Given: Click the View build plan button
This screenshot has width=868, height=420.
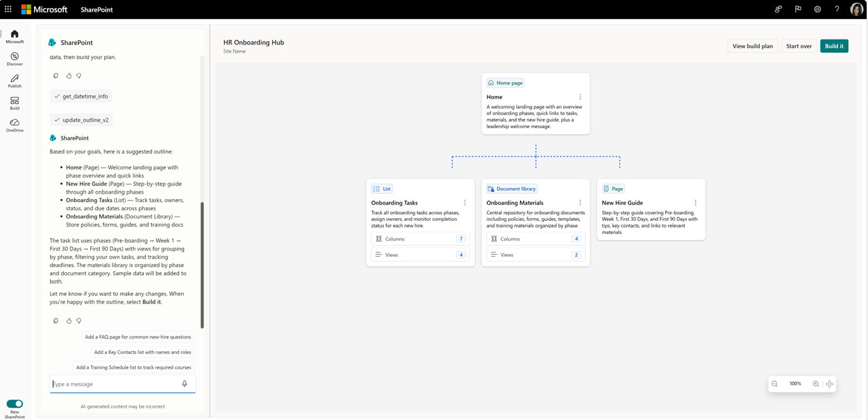Looking at the screenshot, I should click(x=752, y=46).
